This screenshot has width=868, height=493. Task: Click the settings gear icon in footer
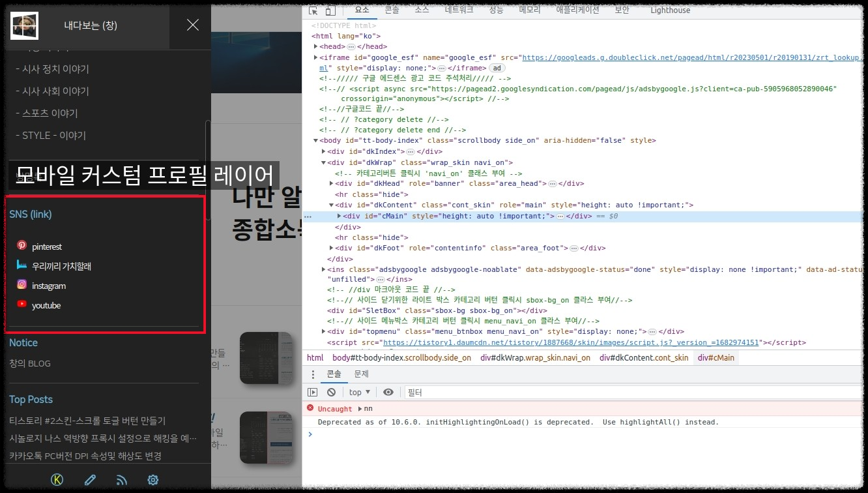coord(153,480)
